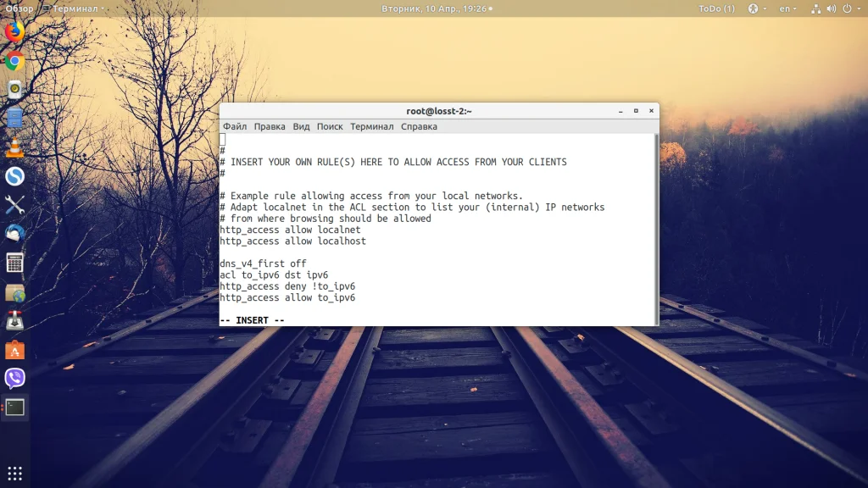Click the 'http_access deny !to_ipv6' line
The height and width of the screenshot is (488, 868).
(x=287, y=286)
